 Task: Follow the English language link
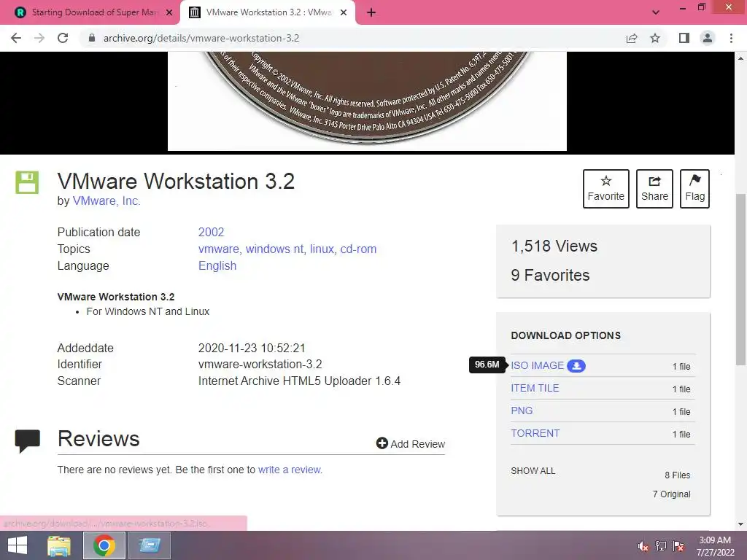coord(217,265)
